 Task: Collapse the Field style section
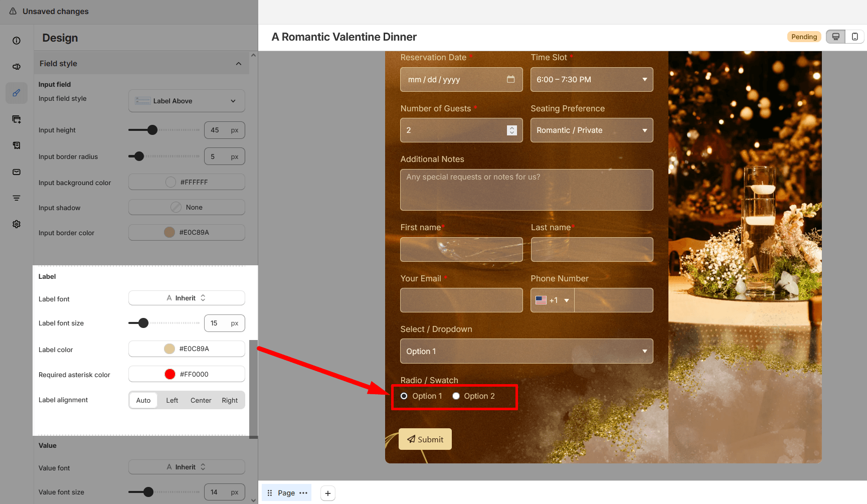(239, 64)
